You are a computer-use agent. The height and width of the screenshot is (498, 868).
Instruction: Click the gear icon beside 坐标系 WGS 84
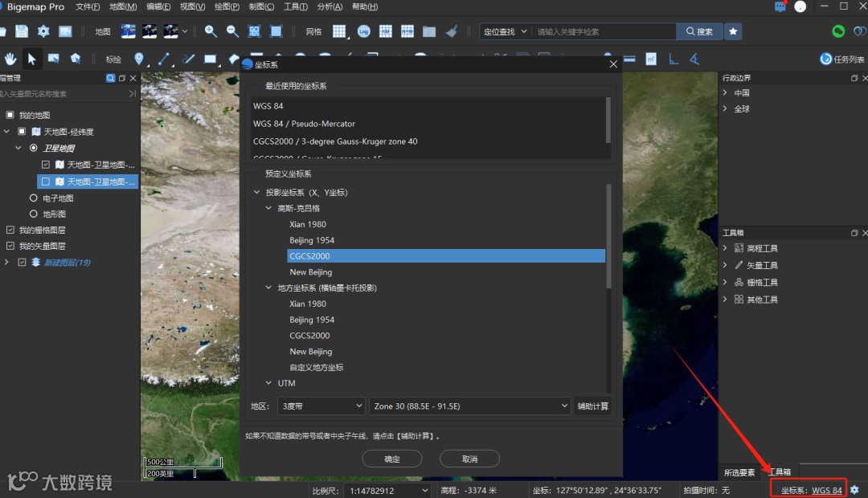point(854,490)
